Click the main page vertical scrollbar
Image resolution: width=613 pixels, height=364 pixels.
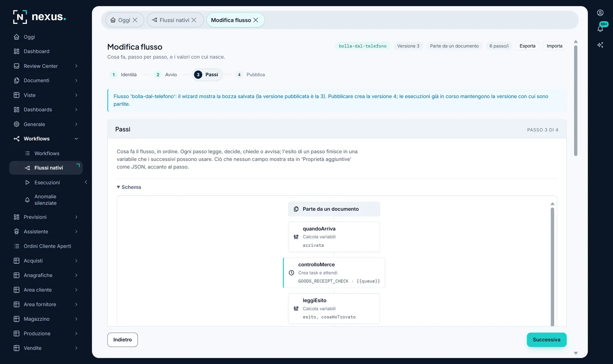[575, 100]
